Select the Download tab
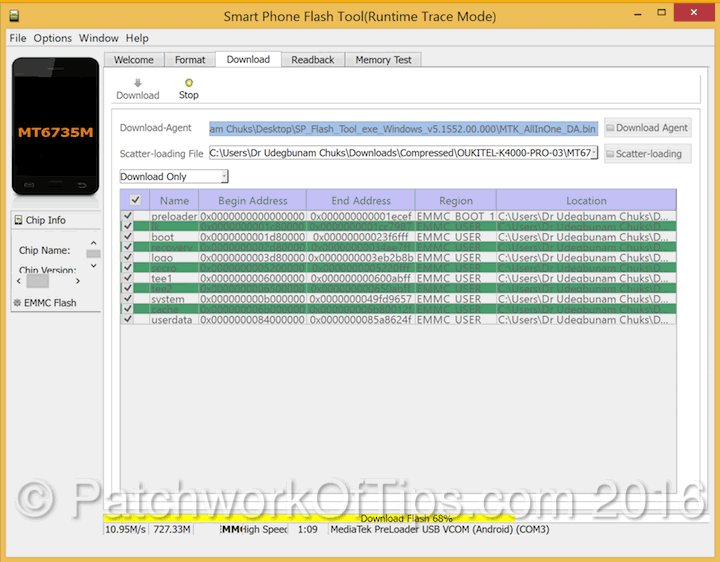The height and width of the screenshot is (562, 720). coord(248,59)
